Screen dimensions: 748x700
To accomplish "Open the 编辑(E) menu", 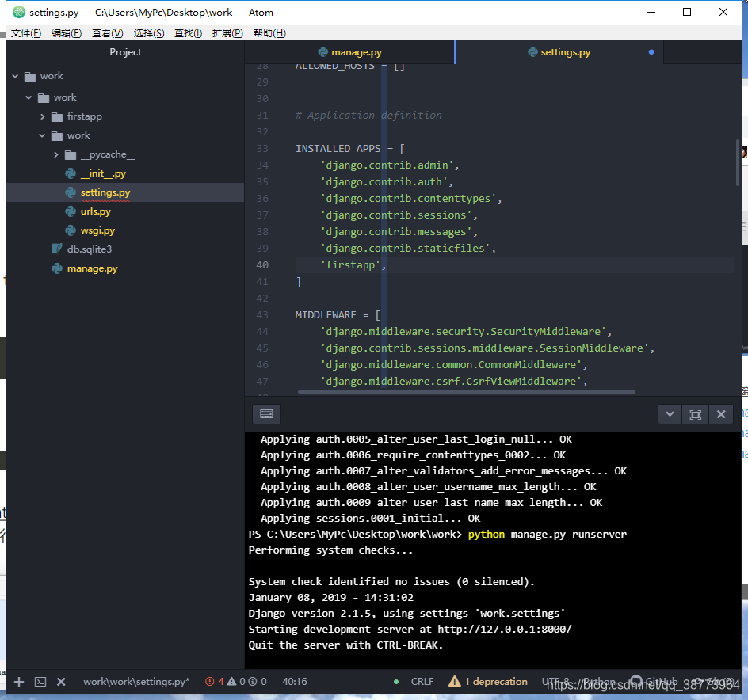I will pyautogui.click(x=67, y=33).
